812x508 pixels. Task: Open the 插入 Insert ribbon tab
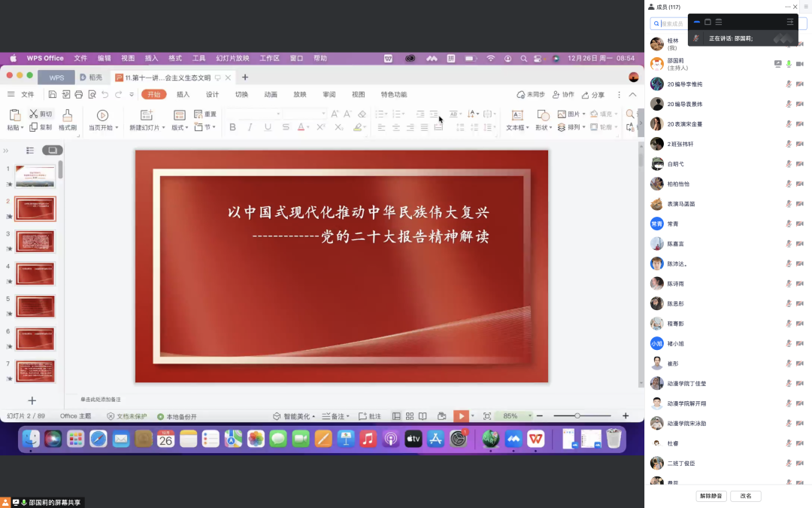pos(183,95)
